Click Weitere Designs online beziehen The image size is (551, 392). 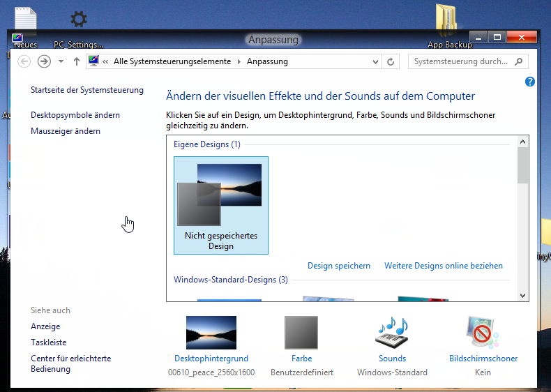444,266
